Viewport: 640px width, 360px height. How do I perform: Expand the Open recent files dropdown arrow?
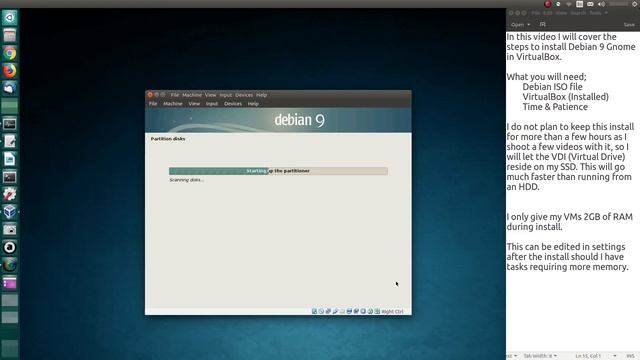click(x=529, y=24)
